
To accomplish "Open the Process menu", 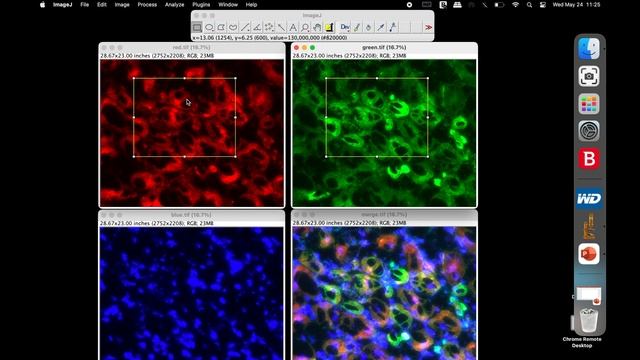I will tap(147, 5).
